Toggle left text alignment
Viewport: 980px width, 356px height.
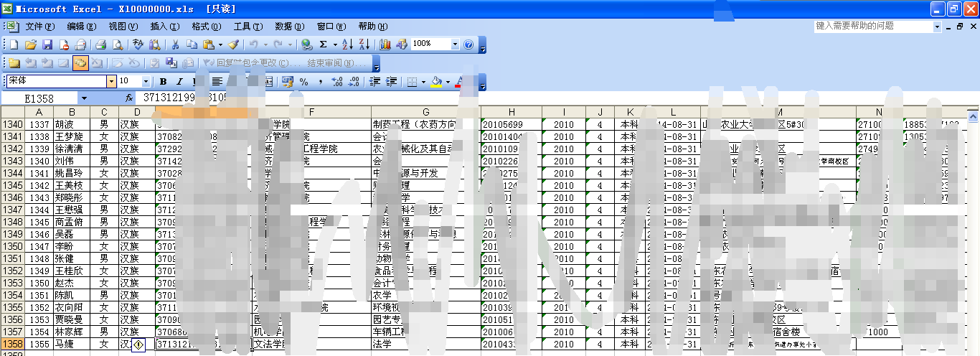pos(217,82)
